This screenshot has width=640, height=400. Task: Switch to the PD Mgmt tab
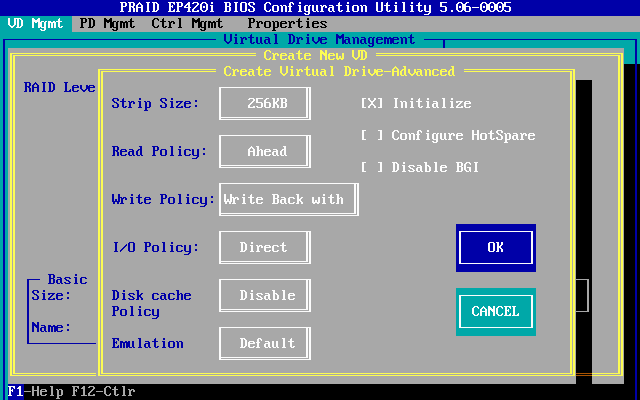click(x=107, y=24)
